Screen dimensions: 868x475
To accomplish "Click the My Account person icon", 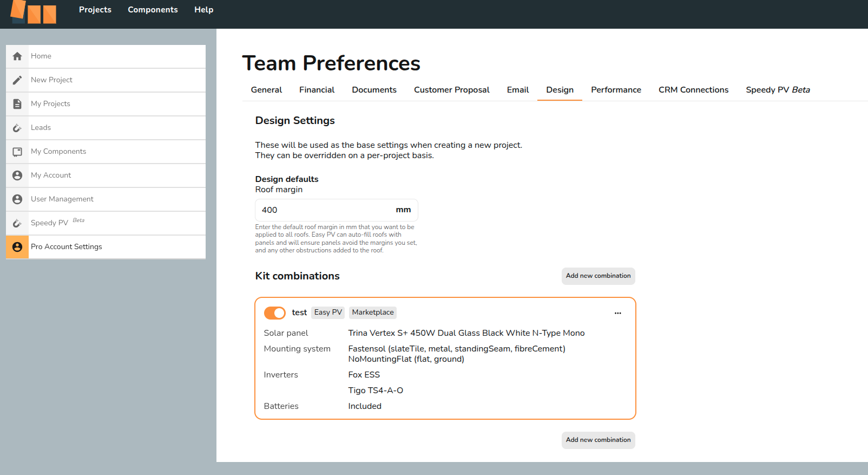I will [x=17, y=175].
